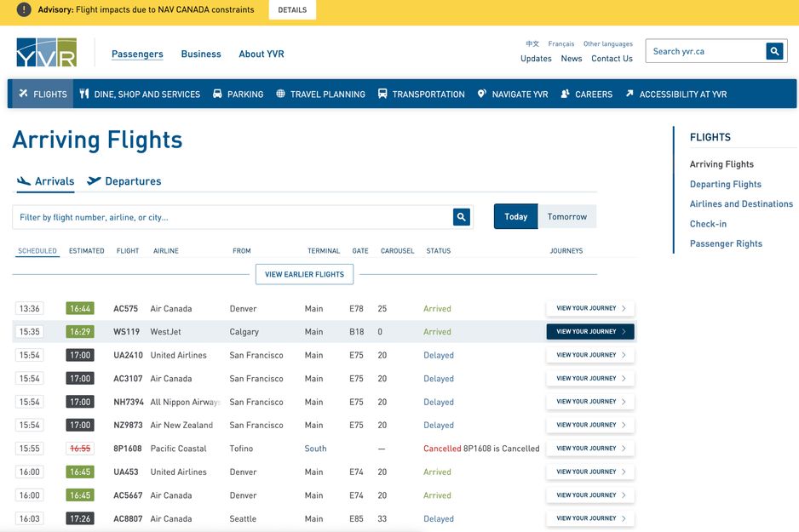Click the advisory Details button

[292, 10]
